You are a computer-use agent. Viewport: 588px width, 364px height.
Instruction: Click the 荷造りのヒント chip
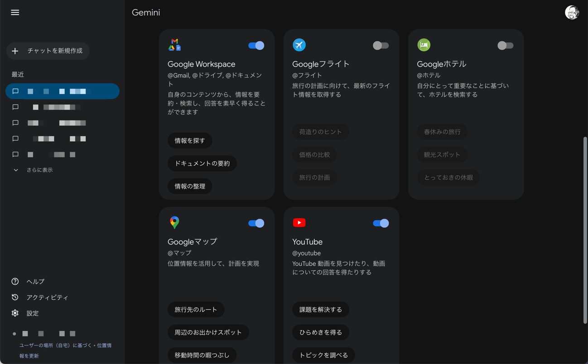click(x=321, y=132)
